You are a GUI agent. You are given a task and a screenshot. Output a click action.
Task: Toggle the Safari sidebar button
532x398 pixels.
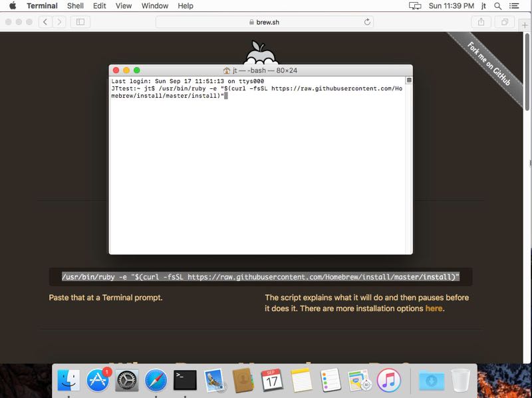[x=80, y=22]
